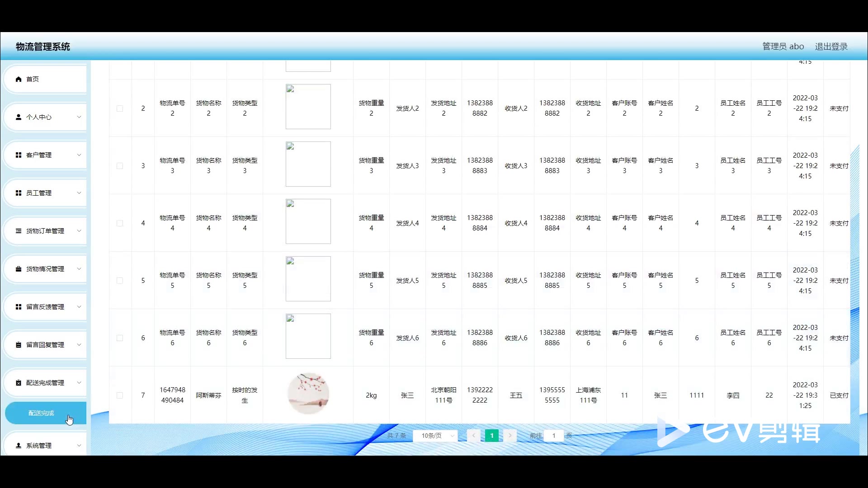Open the 首页 menu item

pyautogui.click(x=45, y=79)
